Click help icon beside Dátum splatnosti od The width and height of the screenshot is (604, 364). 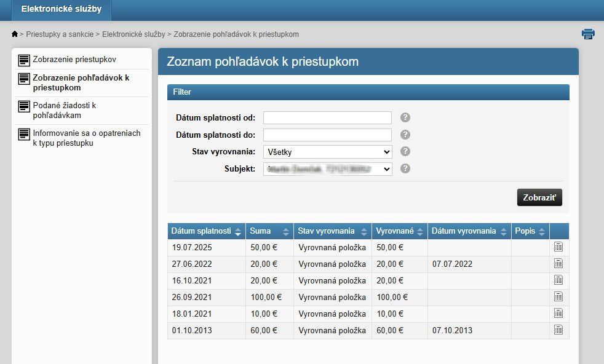405,118
